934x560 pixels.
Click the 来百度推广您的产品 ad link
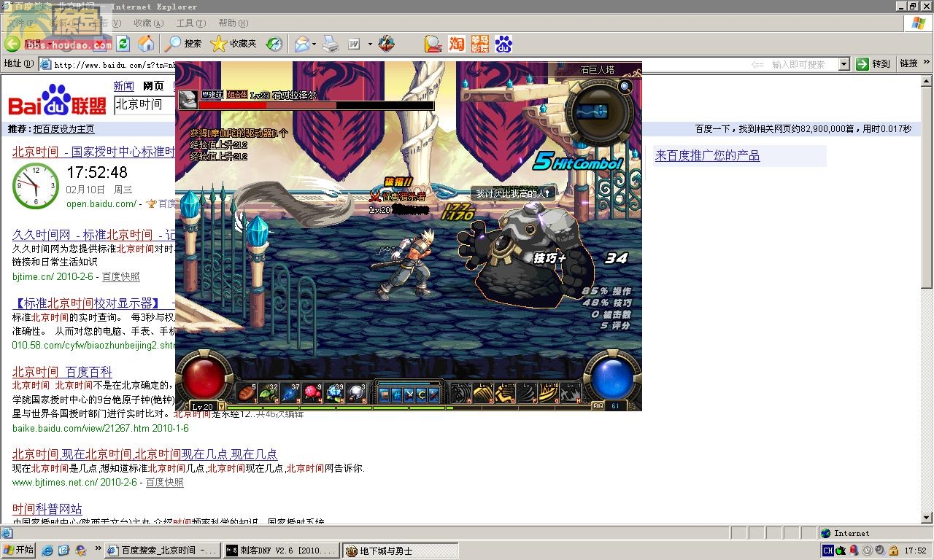coord(707,155)
